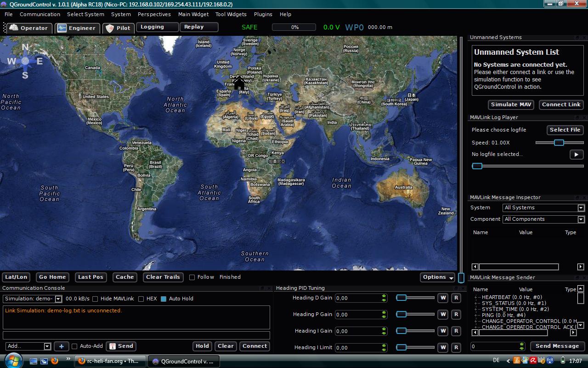
Task: Click the Connect Link button
Action: click(561, 105)
